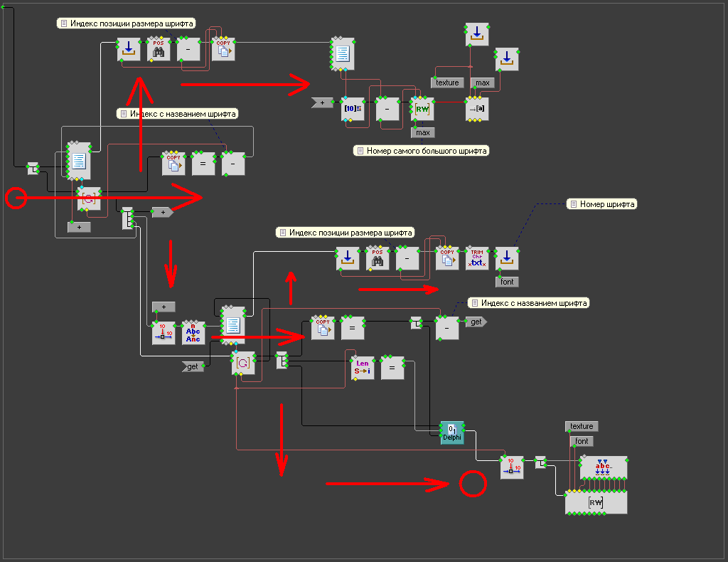Select the abc.. block with blue arrows
Viewport: 728px width, 562px height.
[603, 467]
